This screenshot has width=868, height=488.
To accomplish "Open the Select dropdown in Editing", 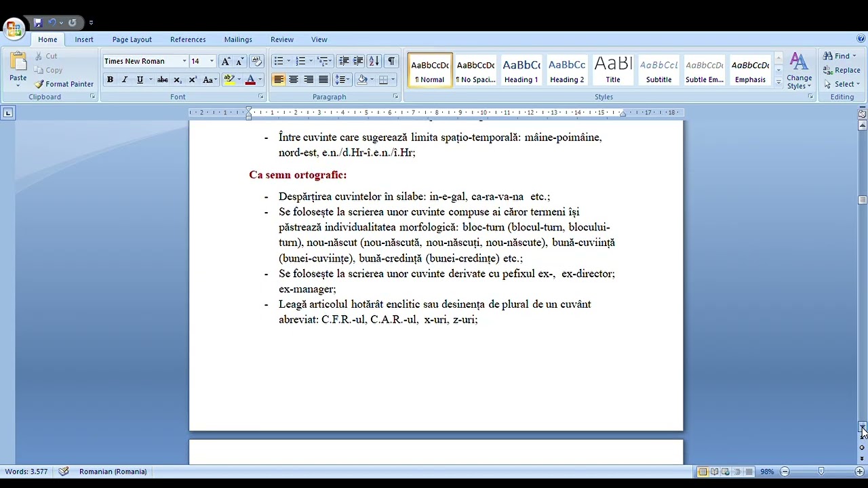I will point(842,84).
